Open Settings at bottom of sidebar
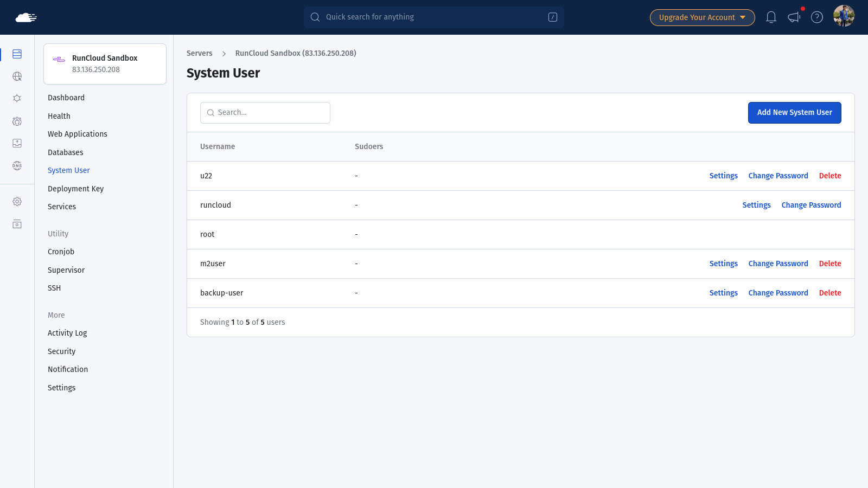 [x=61, y=388]
